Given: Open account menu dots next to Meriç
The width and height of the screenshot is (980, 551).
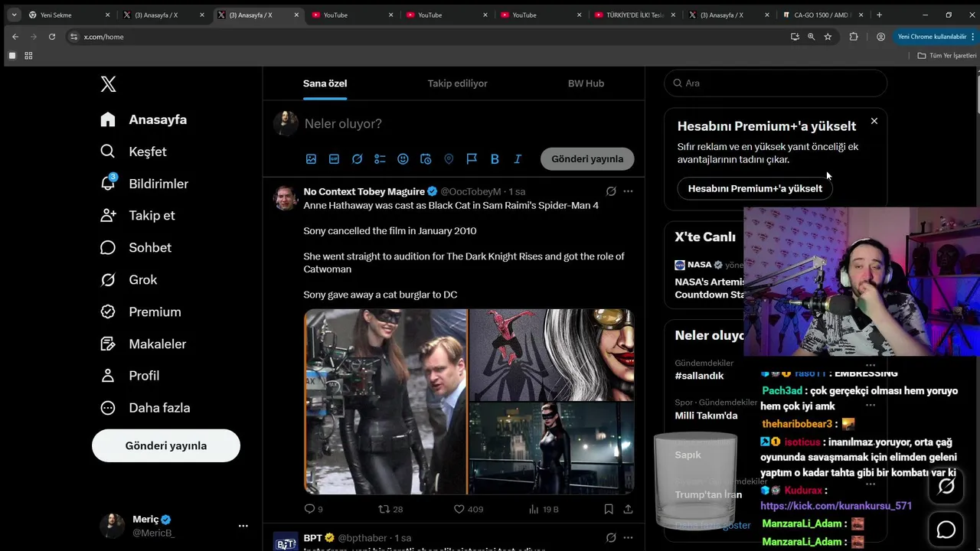Looking at the screenshot, I should coord(243,526).
